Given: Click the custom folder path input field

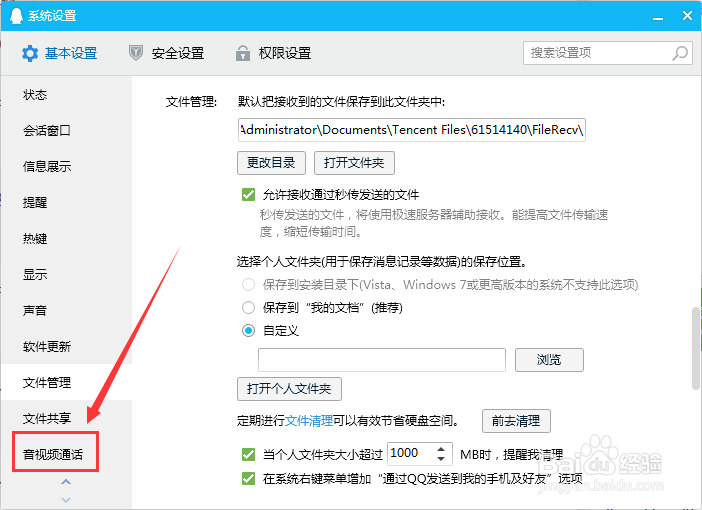Looking at the screenshot, I should (382, 360).
